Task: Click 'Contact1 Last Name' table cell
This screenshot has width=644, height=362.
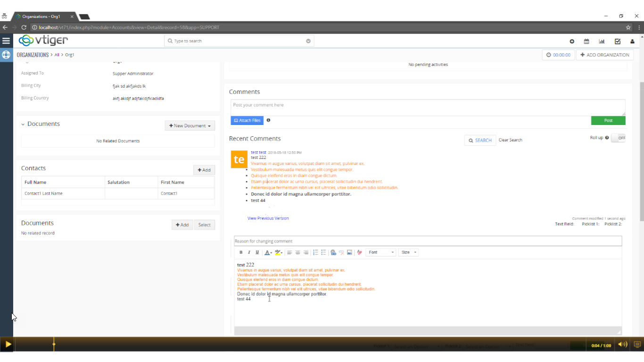Action: [63, 194]
